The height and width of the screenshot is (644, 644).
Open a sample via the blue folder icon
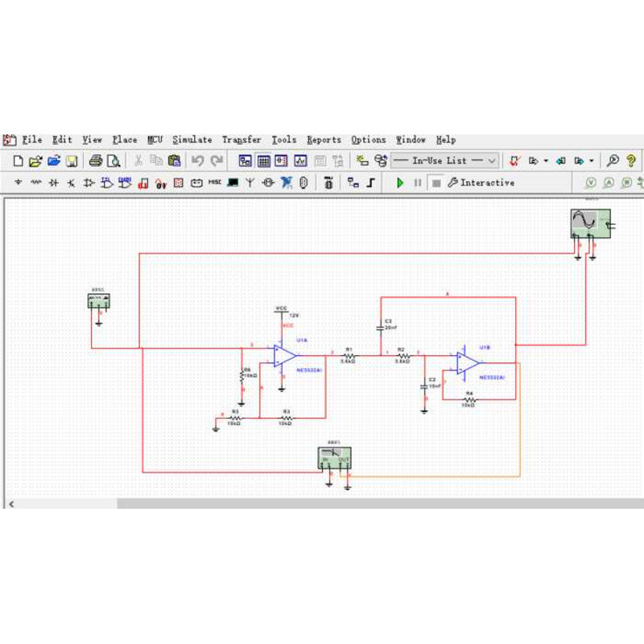pyautogui.click(x=54, y=160)
